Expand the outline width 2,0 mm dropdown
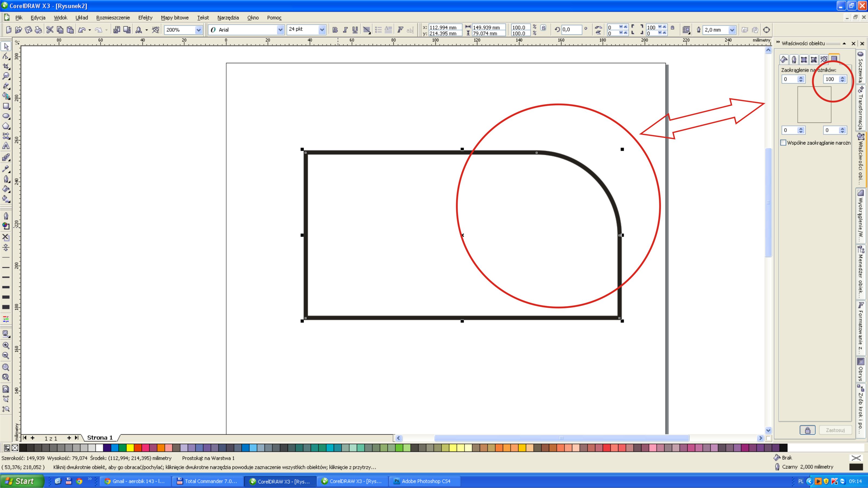The image size is (868, 488). click(x=732, y=30)
